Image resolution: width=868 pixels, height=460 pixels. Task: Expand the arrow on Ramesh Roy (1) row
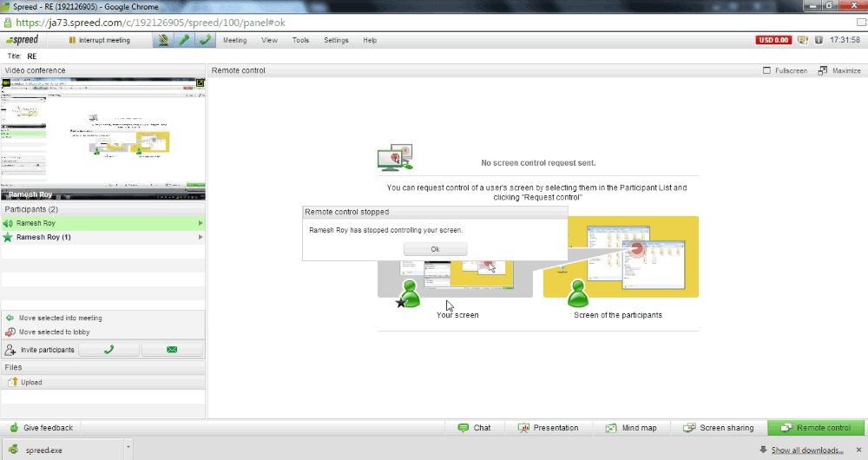click(x=201, y=237)
